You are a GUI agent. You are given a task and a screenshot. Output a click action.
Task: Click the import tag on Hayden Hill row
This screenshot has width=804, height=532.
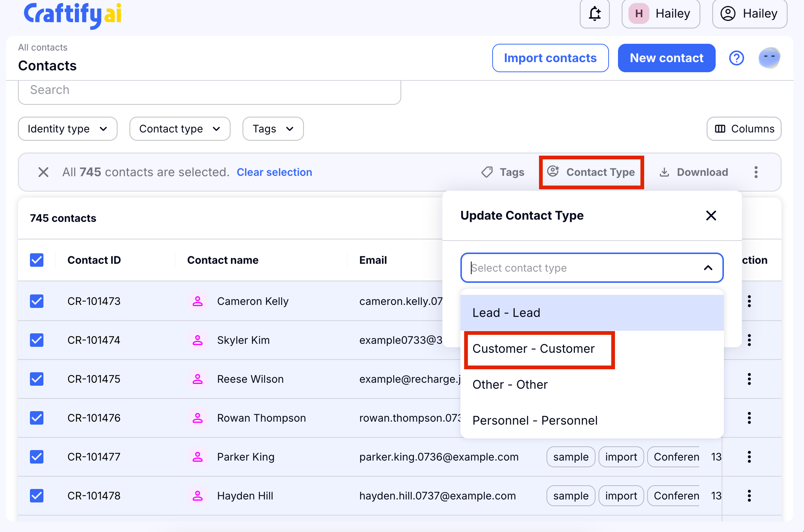tap(621, 496)
